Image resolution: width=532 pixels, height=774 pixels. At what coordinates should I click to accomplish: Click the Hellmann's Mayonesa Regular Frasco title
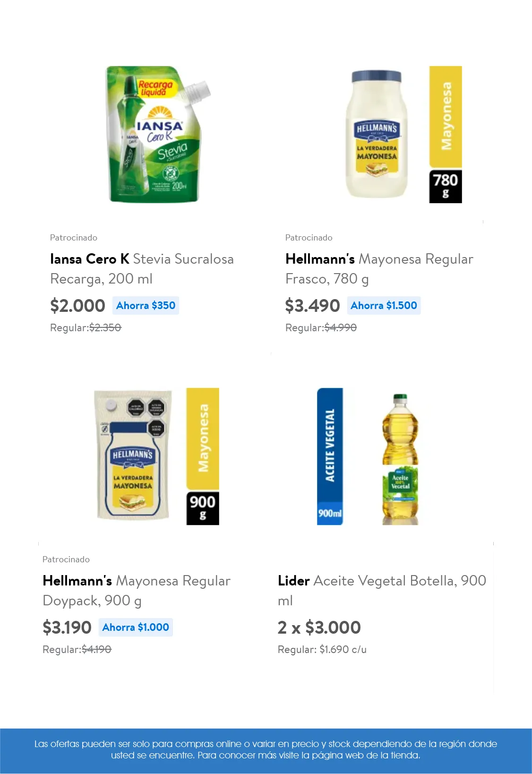379,268
